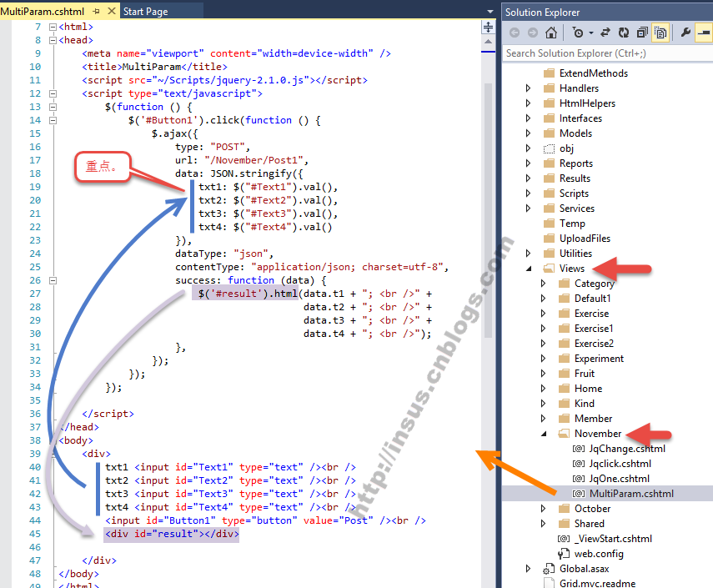The image size is (713, 588).
Task: Click the Collapse All icon
Action: pyautogui.click(x=642, y=33)
